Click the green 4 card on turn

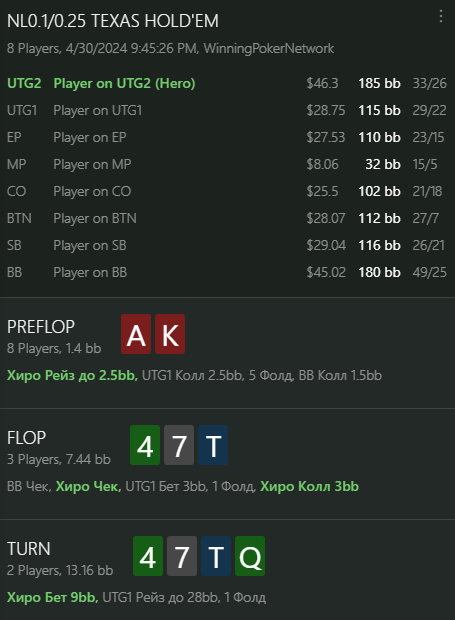148,556
